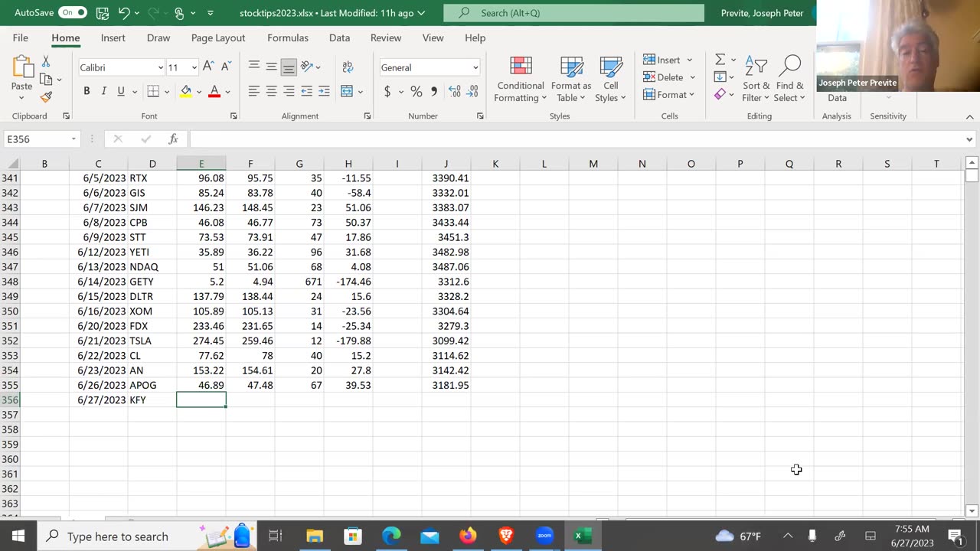
Task: Switch to the Page Layout tab
Action: 218,37
